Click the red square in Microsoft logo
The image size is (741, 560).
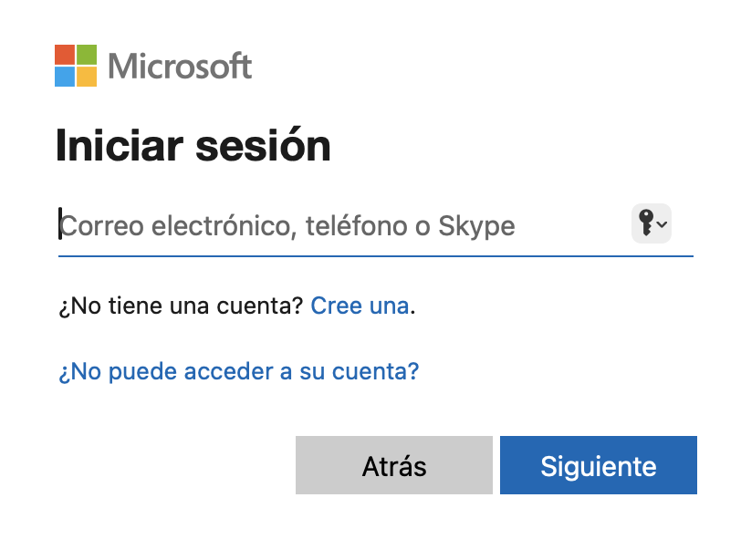pos(65,55)
